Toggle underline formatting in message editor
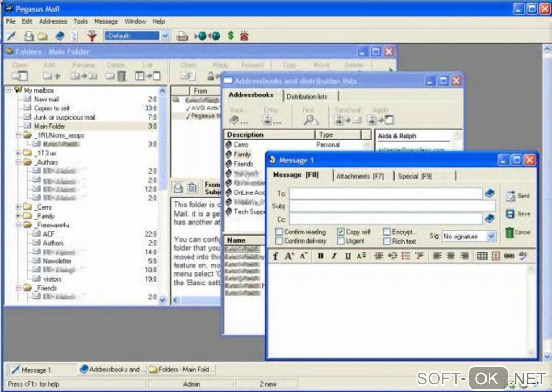This screenshot has height=392, width=552. pyautogui.click(x=347, y=256)
